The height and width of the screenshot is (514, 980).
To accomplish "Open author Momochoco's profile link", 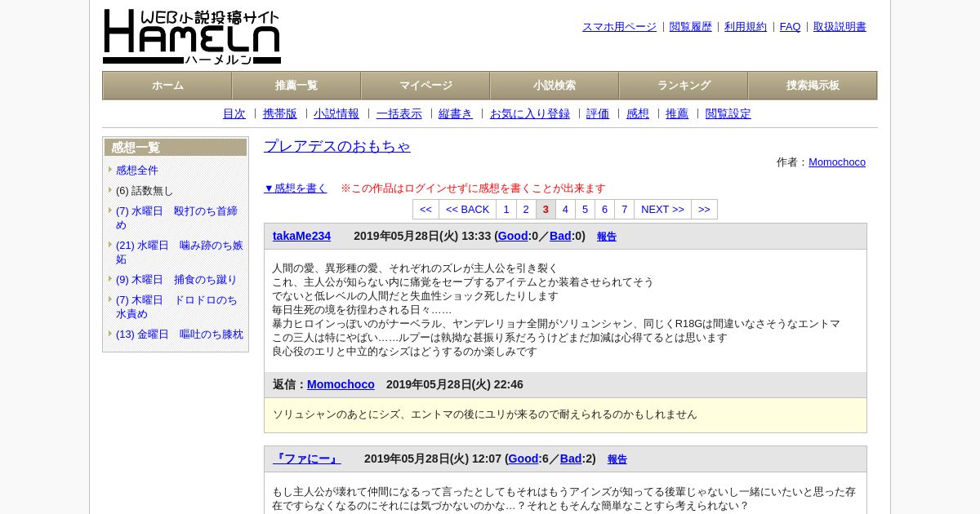I will (837, 162).
